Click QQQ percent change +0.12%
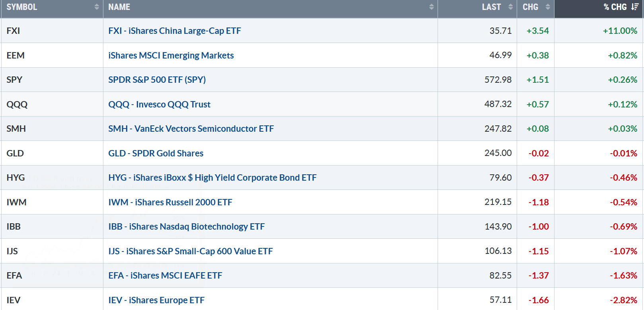644x310 pixels. click(623, 104)
